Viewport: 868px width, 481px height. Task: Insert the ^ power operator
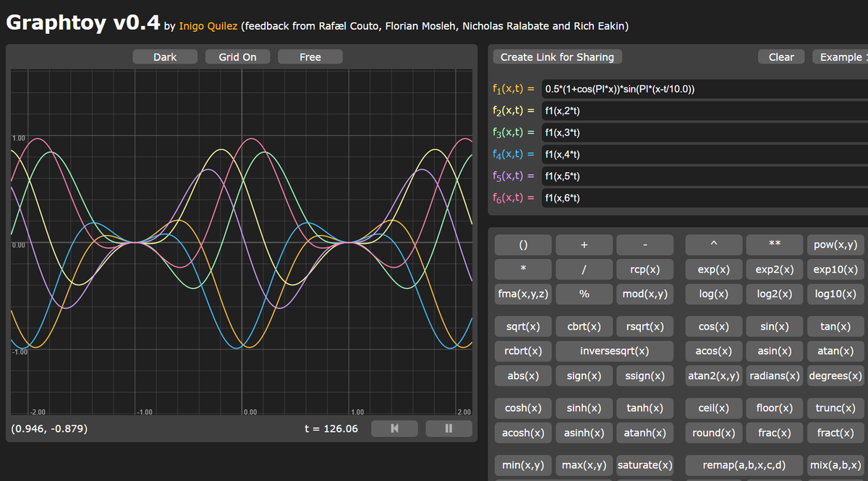(x=714, y=244)
